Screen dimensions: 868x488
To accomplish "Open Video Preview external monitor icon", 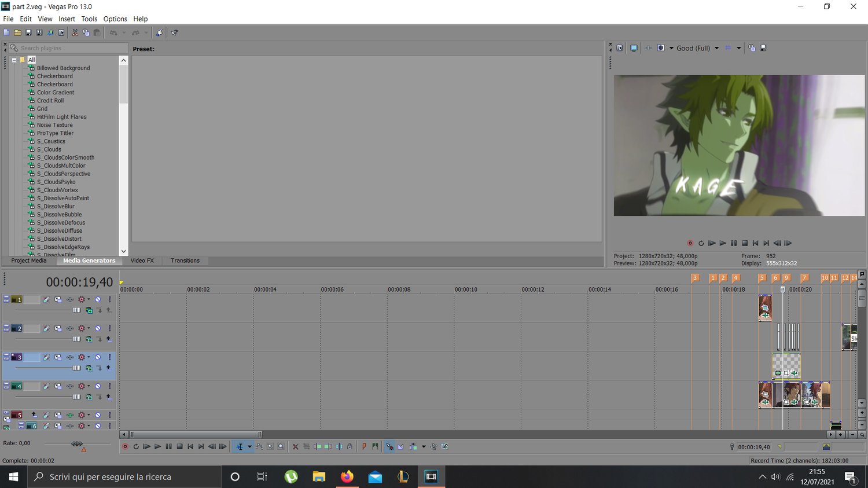I will (x=634, y=48).
